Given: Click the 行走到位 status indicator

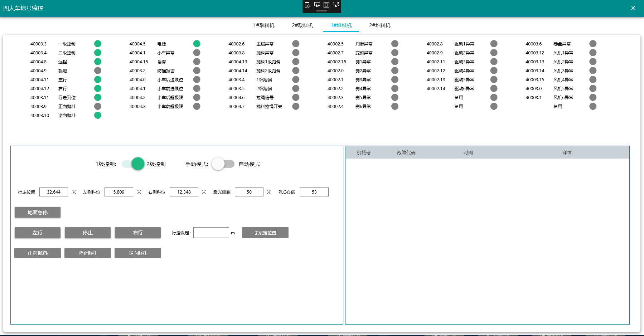Looking at the screenshot, I should click(x=98, y=97).
